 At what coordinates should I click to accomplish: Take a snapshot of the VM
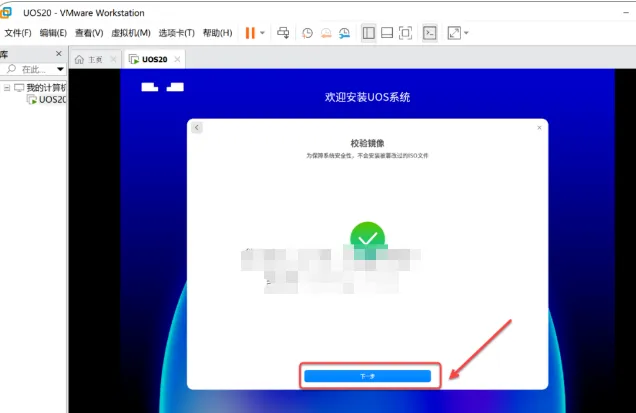coord(307,33)
